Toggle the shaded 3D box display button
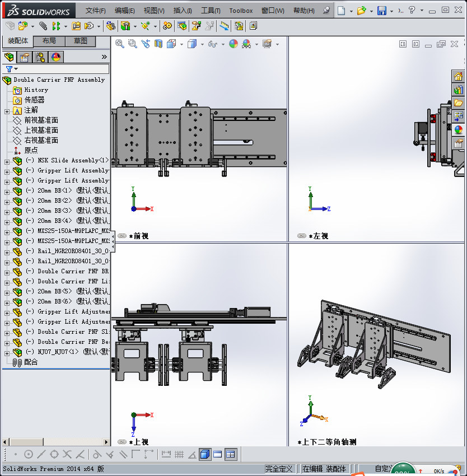Screen dimensions: 467x476 [205, 454]
